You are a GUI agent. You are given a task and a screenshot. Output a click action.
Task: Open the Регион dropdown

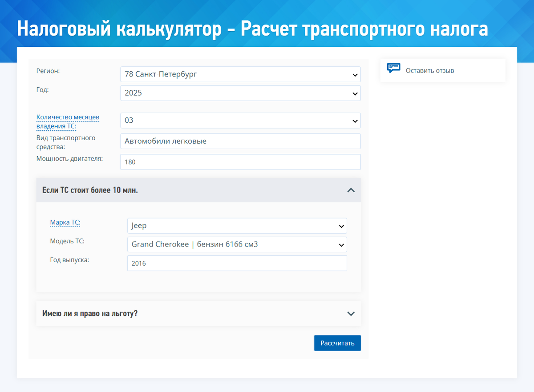(240, 74)
